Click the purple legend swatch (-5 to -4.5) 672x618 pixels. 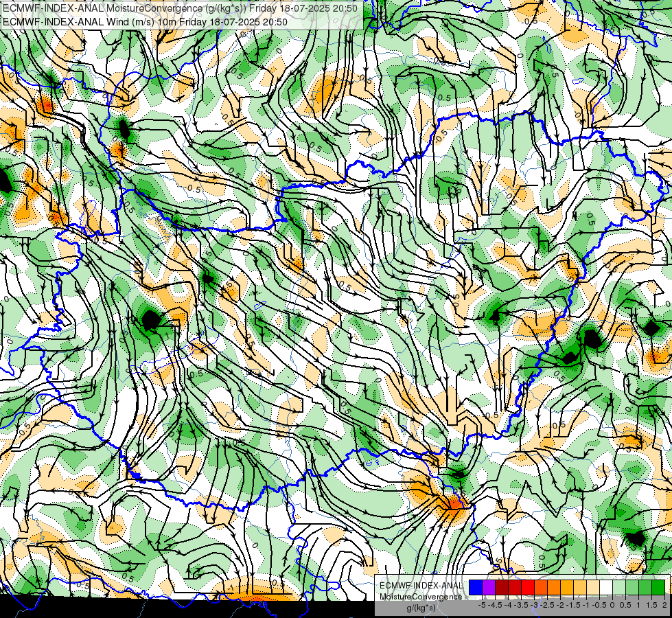coord(489,588)
